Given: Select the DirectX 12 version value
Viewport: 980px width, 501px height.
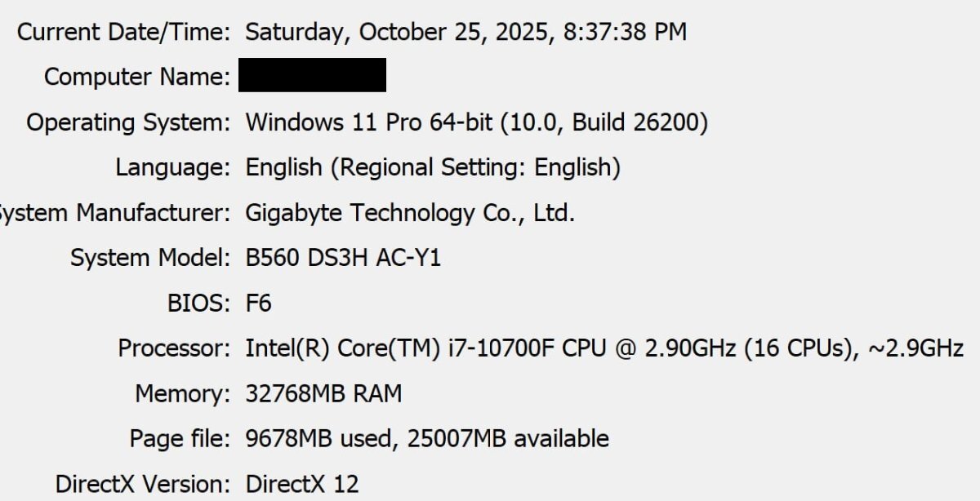Looking at the screenshot, I should (x=301, y=484).
